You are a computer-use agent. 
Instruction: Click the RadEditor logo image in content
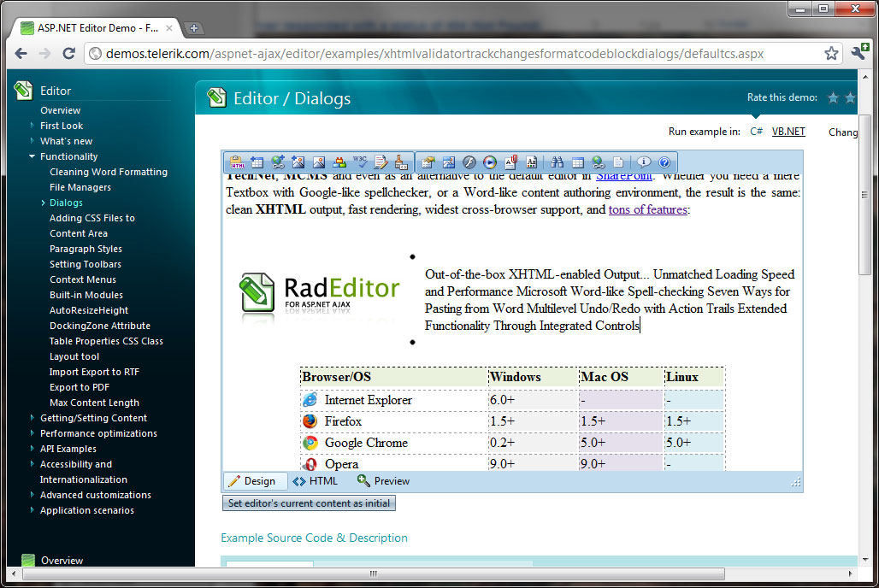(320, 299)
